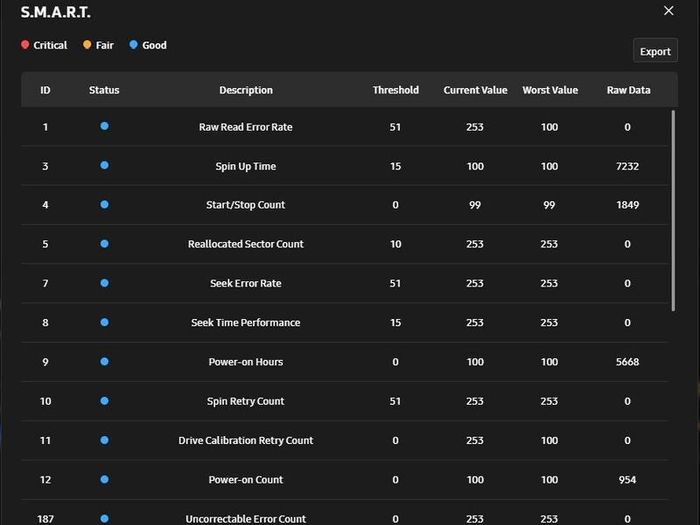The height and width of the screenshot is (525, 700).
Task: Click Drive Calibration Retry Count status dot
Action: [104, 440]
